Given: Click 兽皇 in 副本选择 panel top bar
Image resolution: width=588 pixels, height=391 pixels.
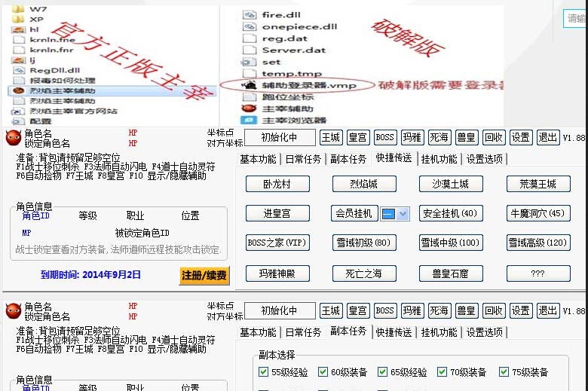Looking at the screenshot, I should 466,311.
